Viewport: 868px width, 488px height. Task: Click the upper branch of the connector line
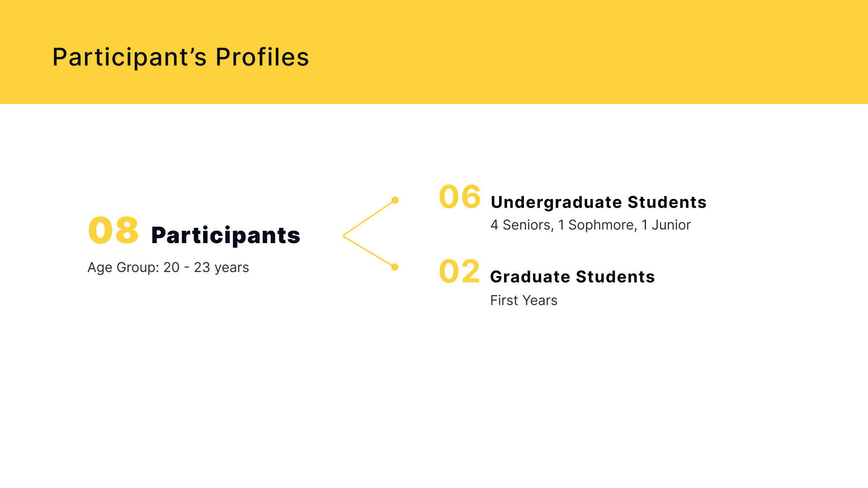coord(369,218)
